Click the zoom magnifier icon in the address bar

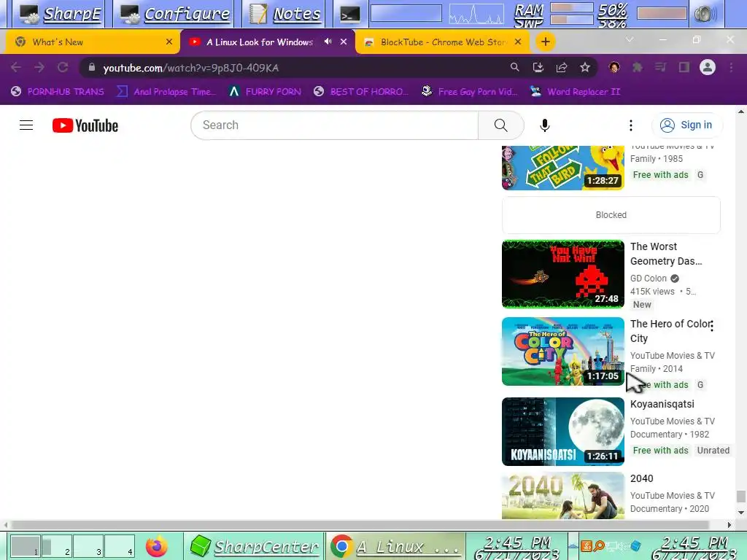[514, 68]
